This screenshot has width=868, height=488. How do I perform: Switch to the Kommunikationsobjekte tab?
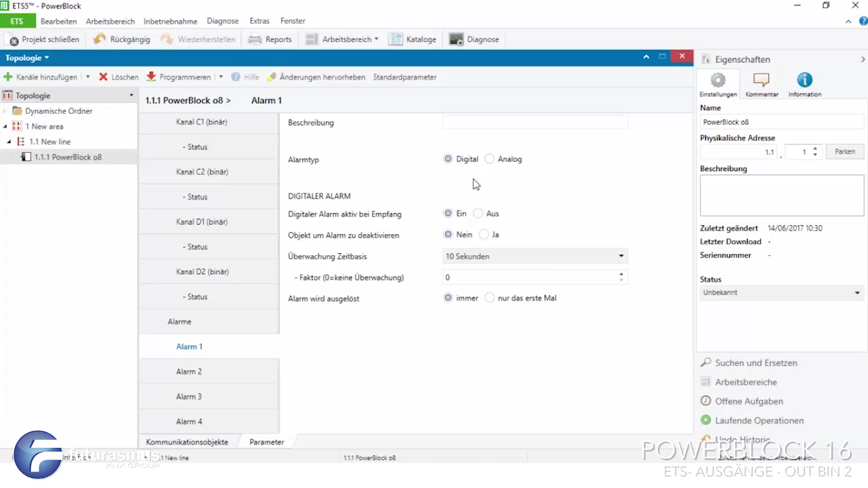point(187,442)
